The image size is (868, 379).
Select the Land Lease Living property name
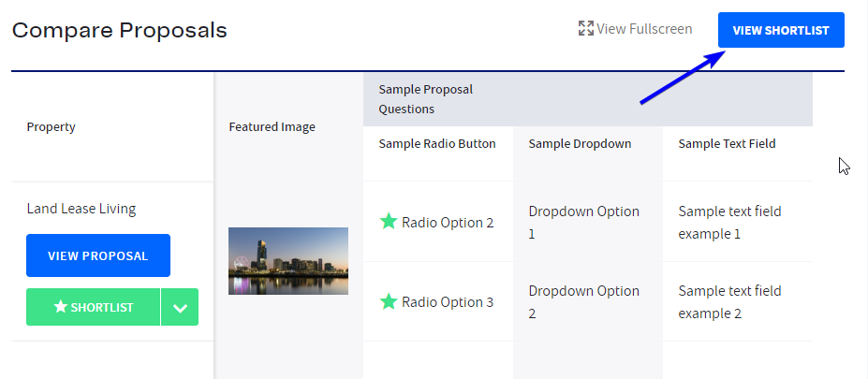pyautogui.click(x=81, y=209)
